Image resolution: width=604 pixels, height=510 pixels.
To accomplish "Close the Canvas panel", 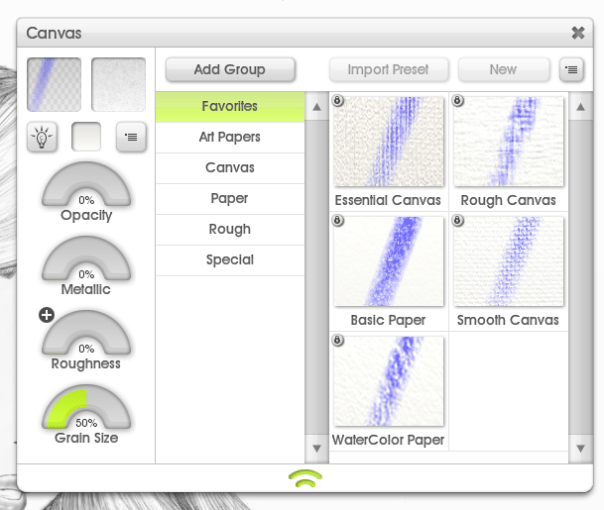I will pos(578,33).
